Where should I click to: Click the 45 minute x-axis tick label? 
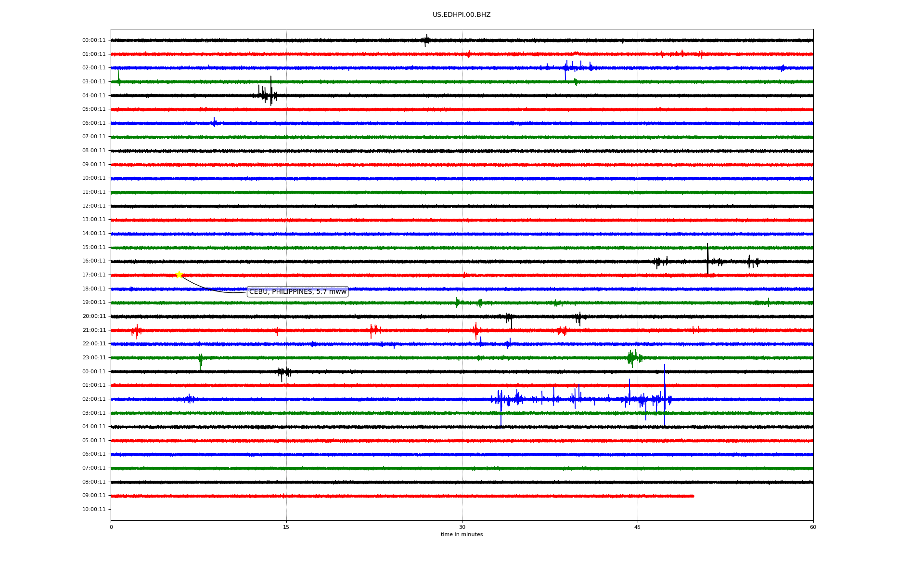point(637,527)
